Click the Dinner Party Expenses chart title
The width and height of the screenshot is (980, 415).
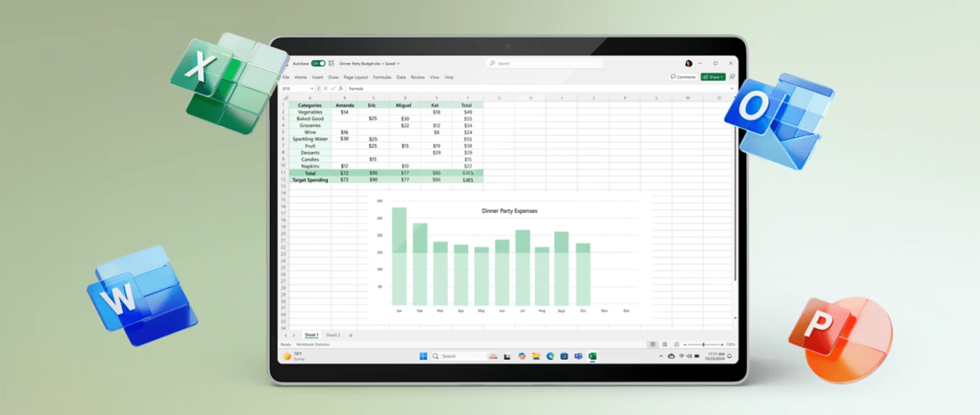pos(509,211)
